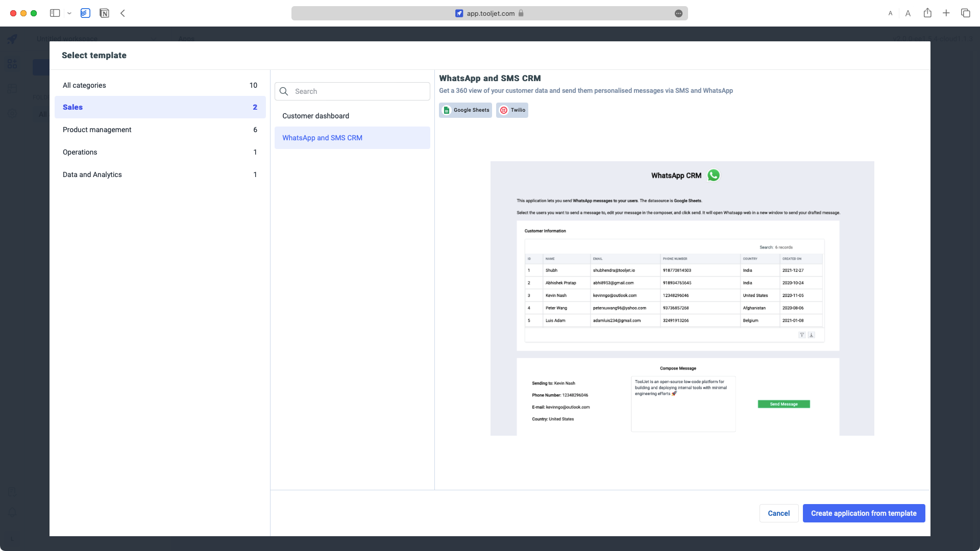980x551 pixels.
Task: Click the Create application from template button
Action: pyautogui.click(x=864, y=513)
